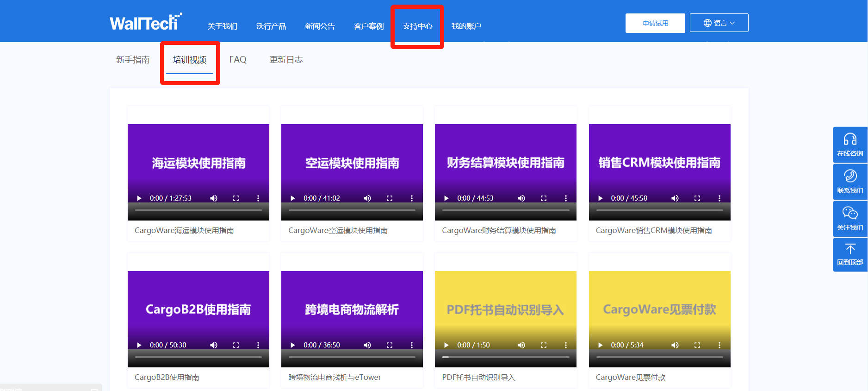868x391 pixels.
Task: Enter fullscreen on 财务结算模块使用指南 video
Action: click(x=544, y=198)
